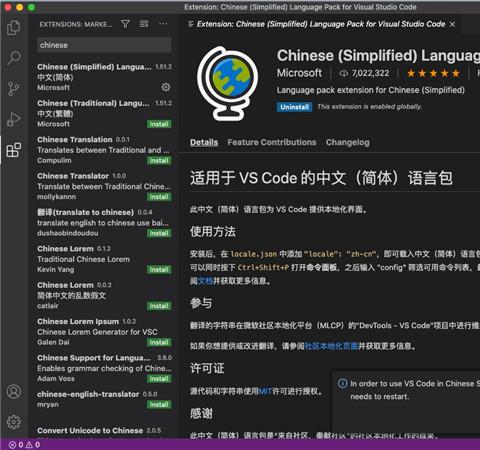The height and width of the screenshot is (450, 480).
Task: Install Chinese Translator by mollykannn
Action: point(159,197)
